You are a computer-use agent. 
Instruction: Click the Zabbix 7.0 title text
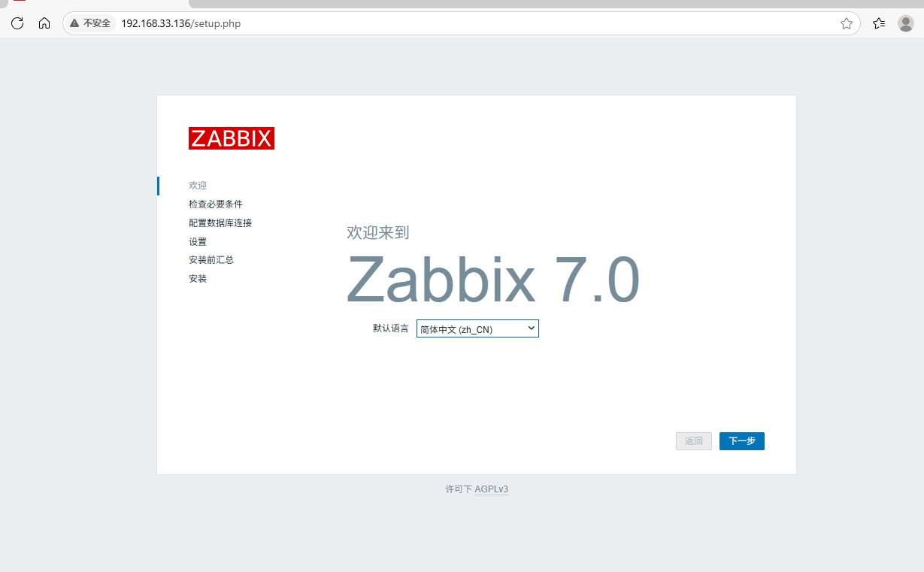click(493, 280)
